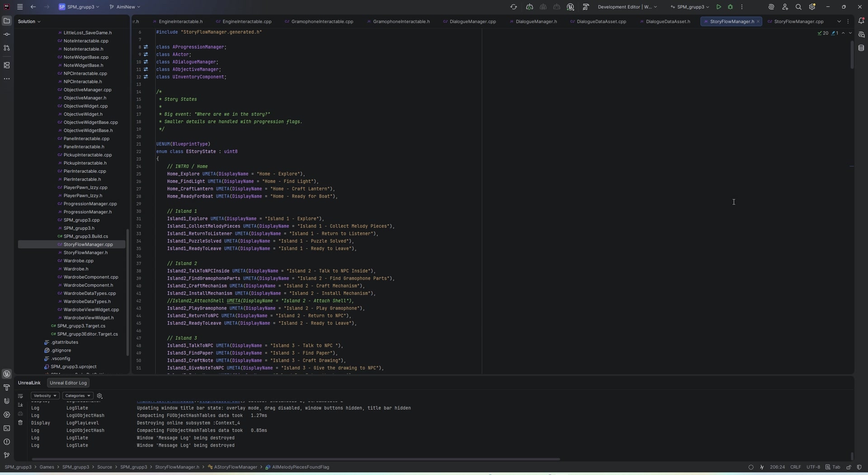Open the Categories dropdown

[x=78, y=396]
